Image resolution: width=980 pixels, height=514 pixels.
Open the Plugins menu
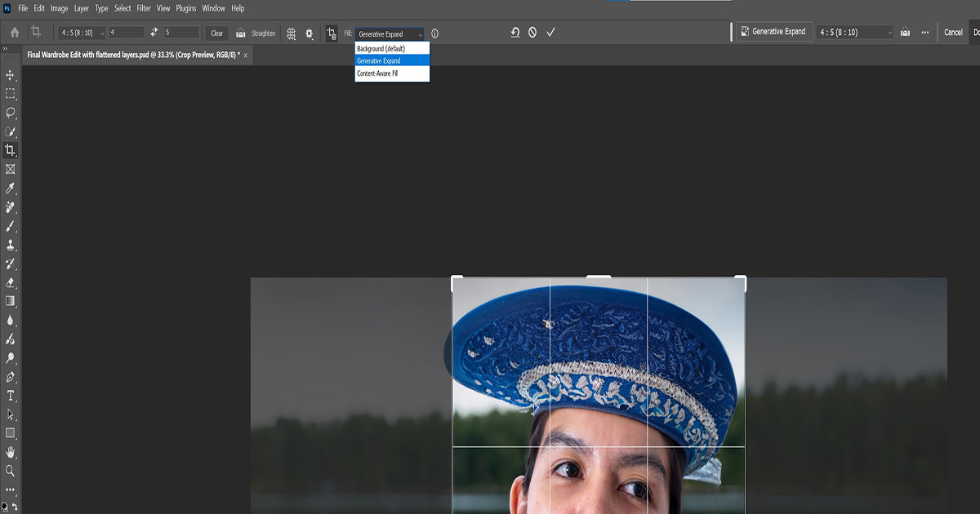(x=186, y=8)
